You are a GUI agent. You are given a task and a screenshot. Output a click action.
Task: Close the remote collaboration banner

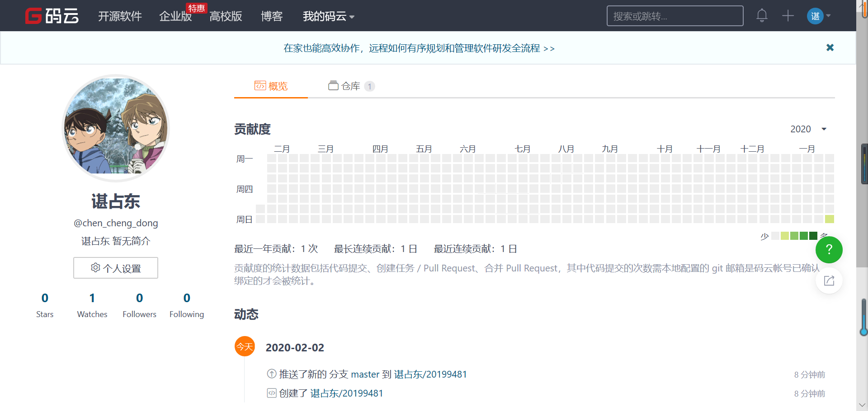(x=830, y=47)
